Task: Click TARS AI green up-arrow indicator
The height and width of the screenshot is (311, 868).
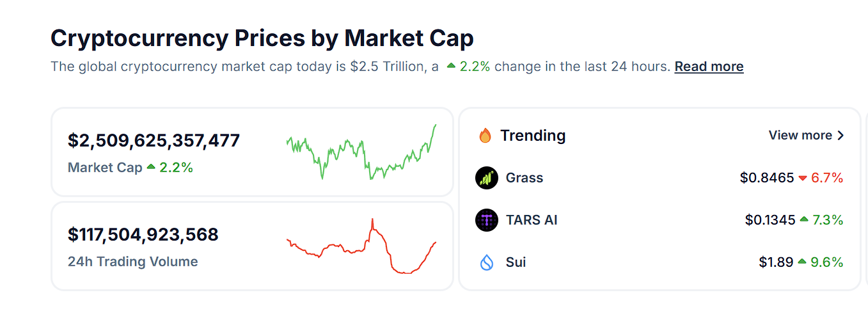Action: click(803, 220)
